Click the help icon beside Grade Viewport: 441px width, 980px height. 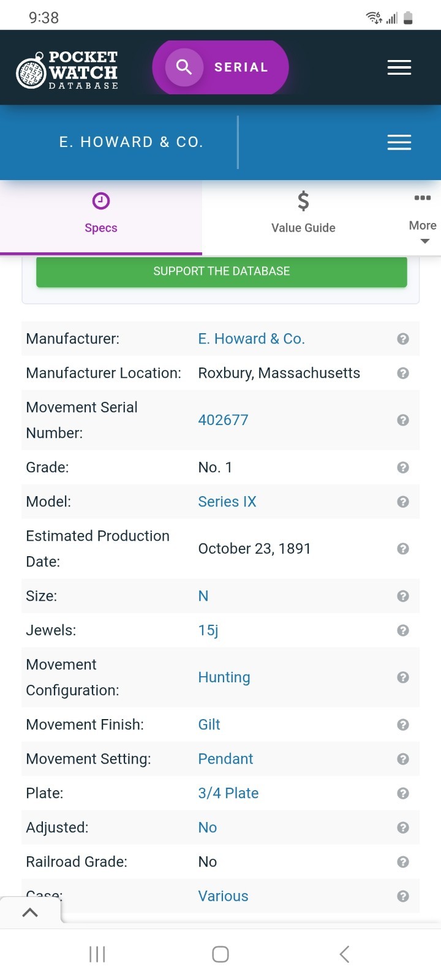pos(402,467)
